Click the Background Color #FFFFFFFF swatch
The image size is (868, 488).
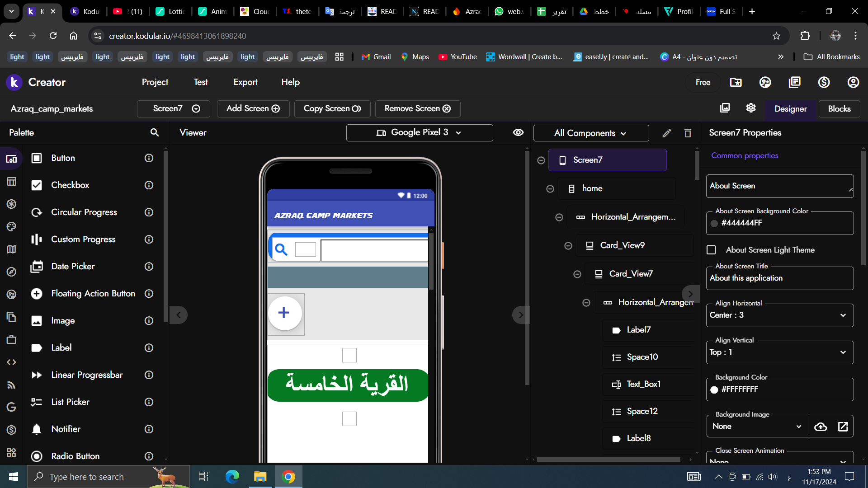coord(714,389)
